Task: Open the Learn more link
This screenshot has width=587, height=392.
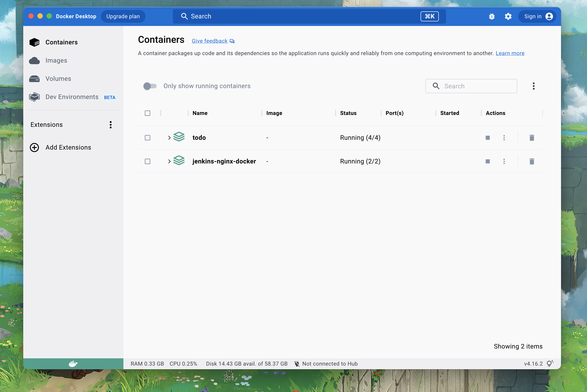Action: tap(510, 53)
